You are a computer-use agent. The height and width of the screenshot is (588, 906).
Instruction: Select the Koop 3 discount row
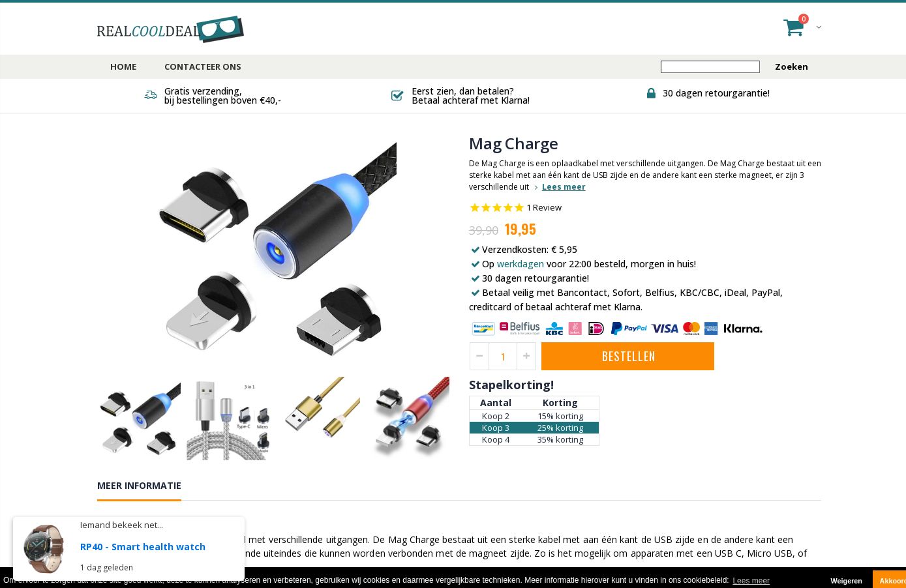(534, 428)
